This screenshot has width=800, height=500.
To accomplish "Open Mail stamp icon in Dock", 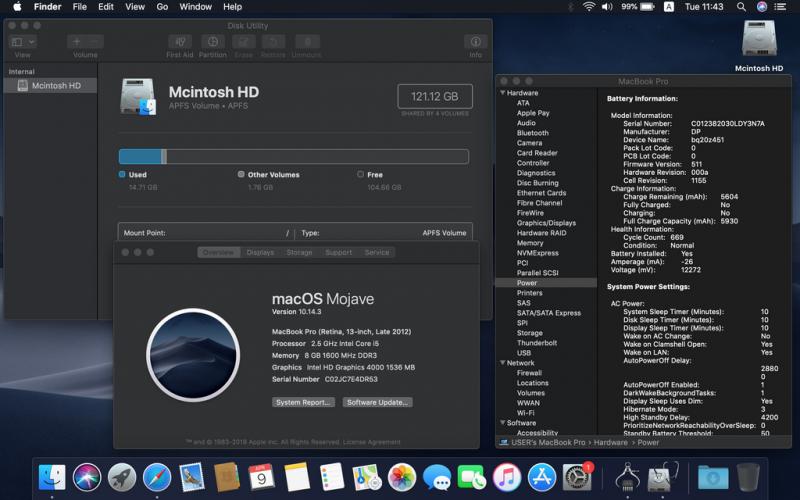I will point(192,478).
